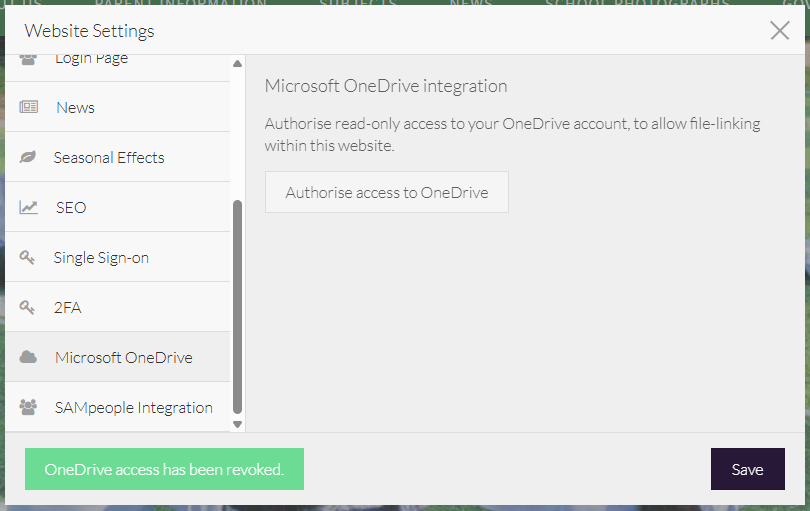Open the 2FA settings label

click(68, 307)
